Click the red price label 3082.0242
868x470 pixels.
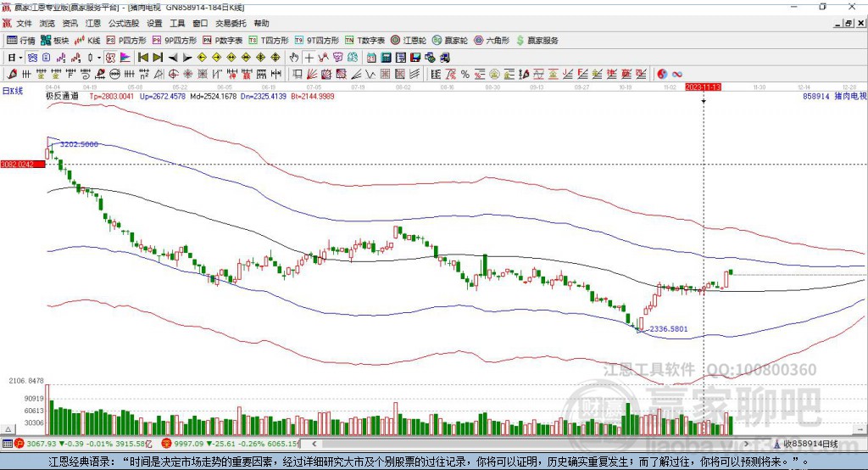(x=23, y=164)
